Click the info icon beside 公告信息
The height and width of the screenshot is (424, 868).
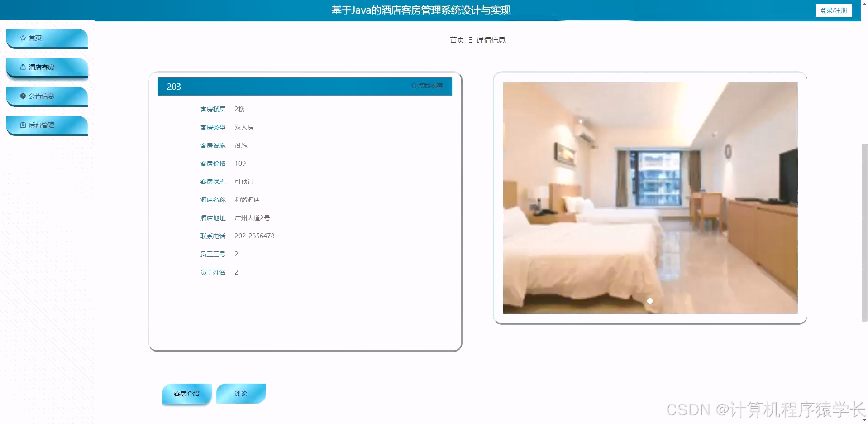tap(23, 96)
